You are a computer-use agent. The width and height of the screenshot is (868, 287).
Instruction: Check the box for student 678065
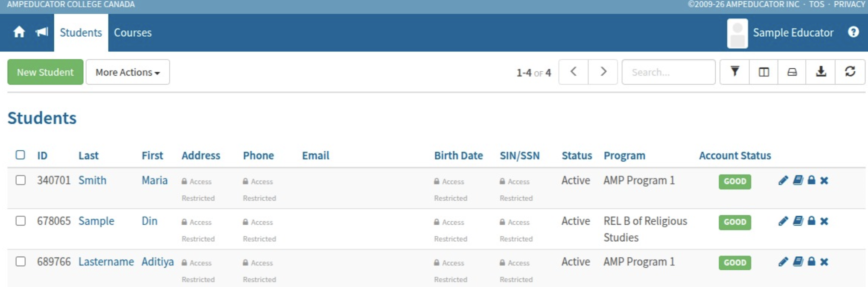point(20,220)
